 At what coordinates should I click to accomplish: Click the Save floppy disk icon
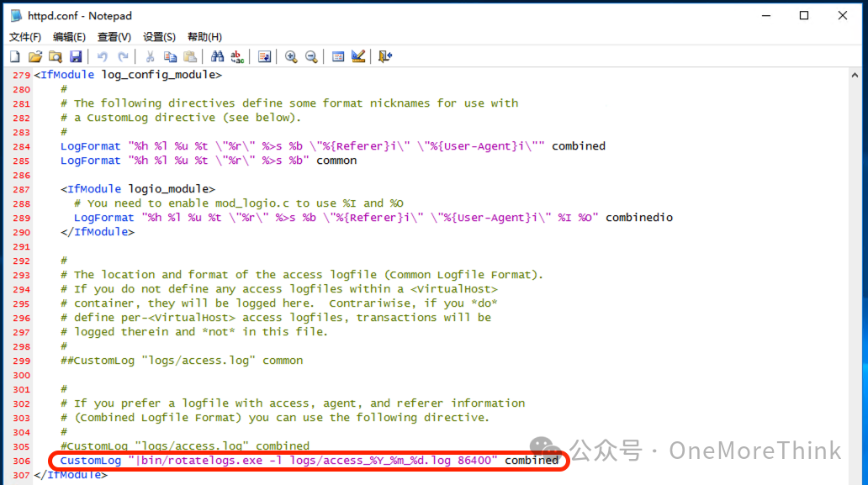[76, 56]
